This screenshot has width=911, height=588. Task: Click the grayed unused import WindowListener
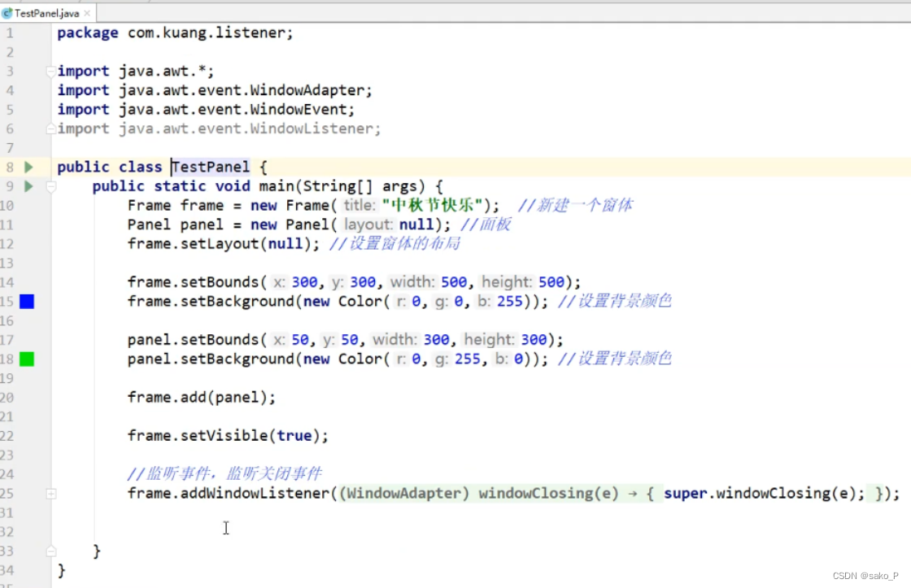click(x=219, y=129)
